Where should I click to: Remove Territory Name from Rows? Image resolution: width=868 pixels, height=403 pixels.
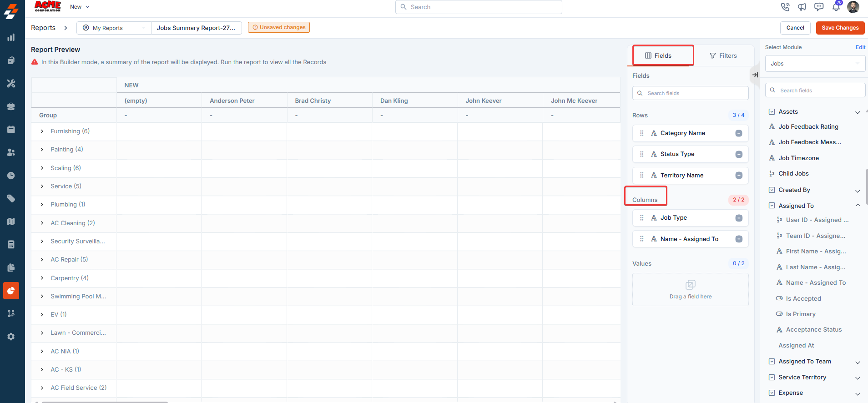[739, 176]
